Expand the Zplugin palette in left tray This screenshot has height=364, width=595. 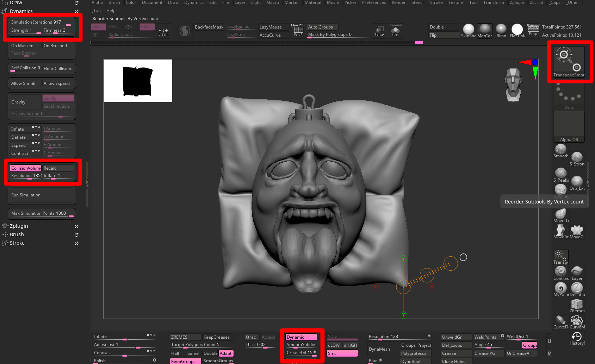tap(19, 226)
